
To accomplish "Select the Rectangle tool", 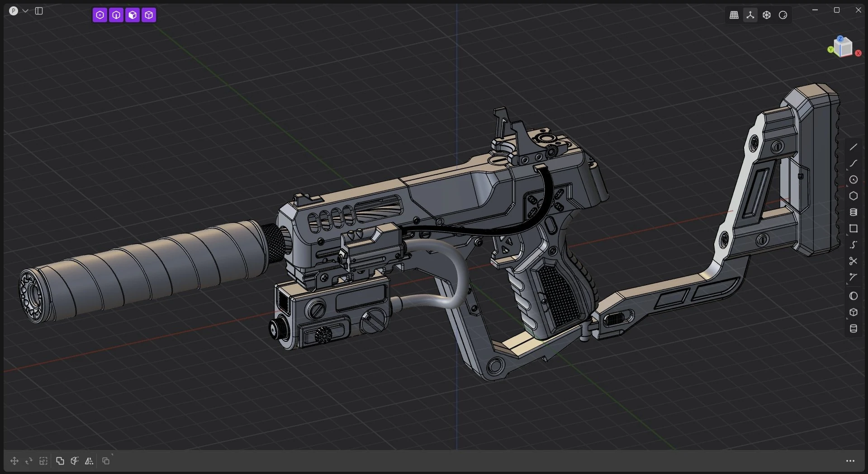I will tap(853, 229).
